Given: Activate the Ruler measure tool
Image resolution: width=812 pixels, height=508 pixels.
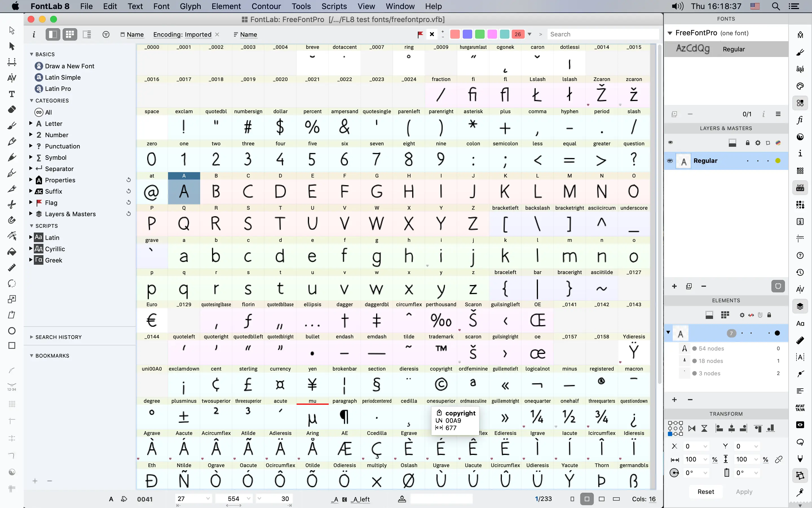Looking at the screenshot, I should (12, 268).
